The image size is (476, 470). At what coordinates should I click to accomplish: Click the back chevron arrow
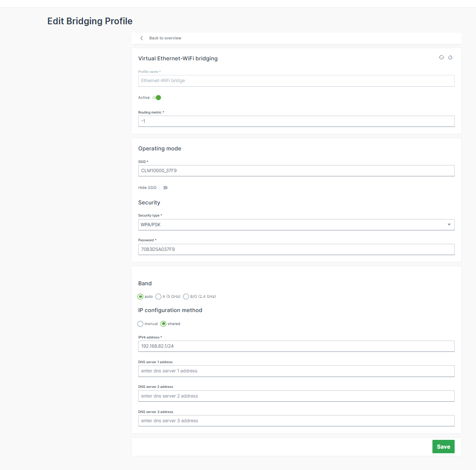141,38
